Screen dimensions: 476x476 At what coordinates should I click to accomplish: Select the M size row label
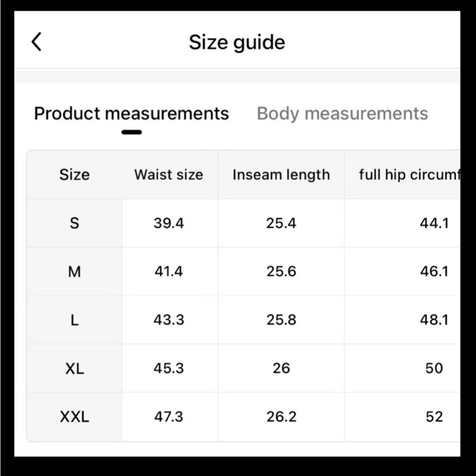74,272
